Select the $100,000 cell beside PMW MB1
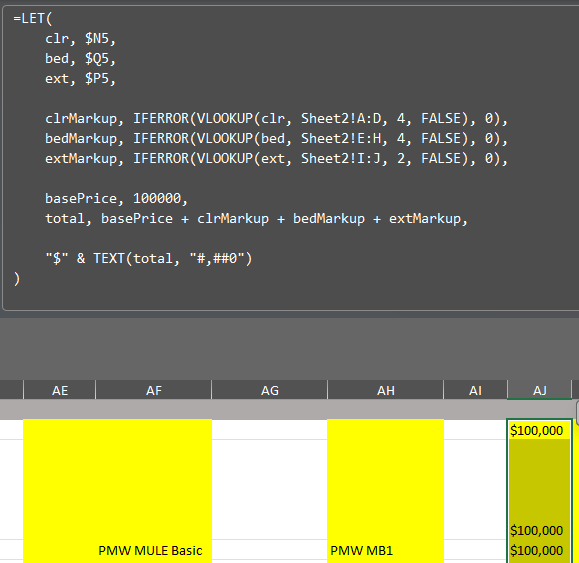The height and width of the screenshot is (563, 579). (539, 550)
